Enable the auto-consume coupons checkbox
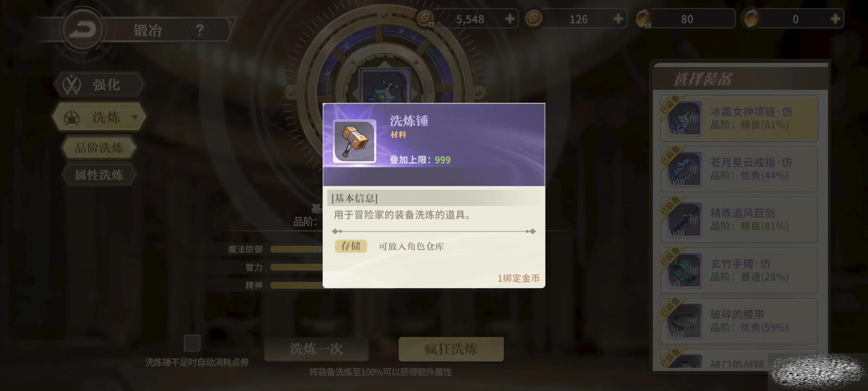868x391 pixels. coord(192,343)
